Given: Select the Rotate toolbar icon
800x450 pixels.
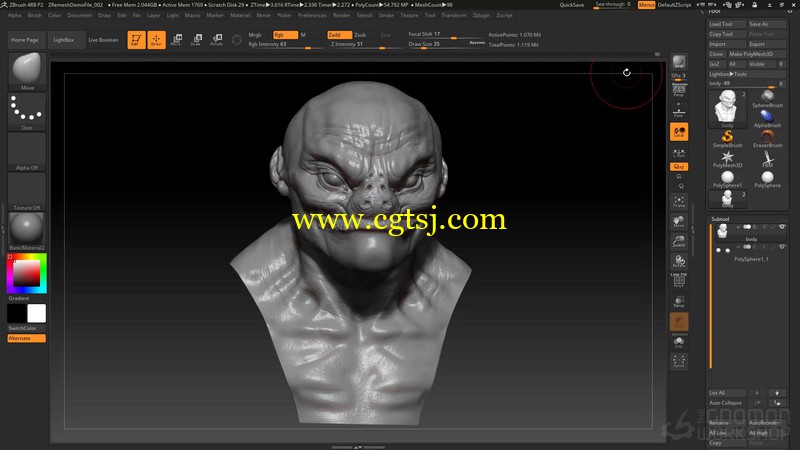Looking at the screenshot, I should point(217,40).
